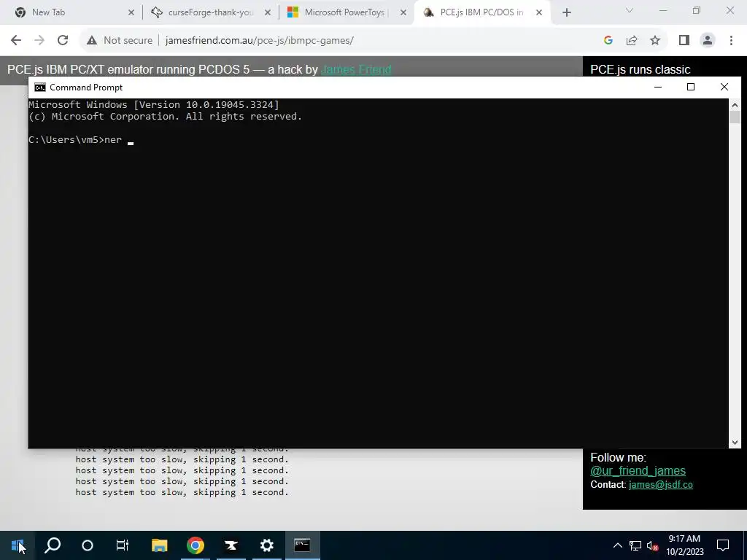Go back in Chrome
Screen dimensions: 747x560
[x=16, y=41]
